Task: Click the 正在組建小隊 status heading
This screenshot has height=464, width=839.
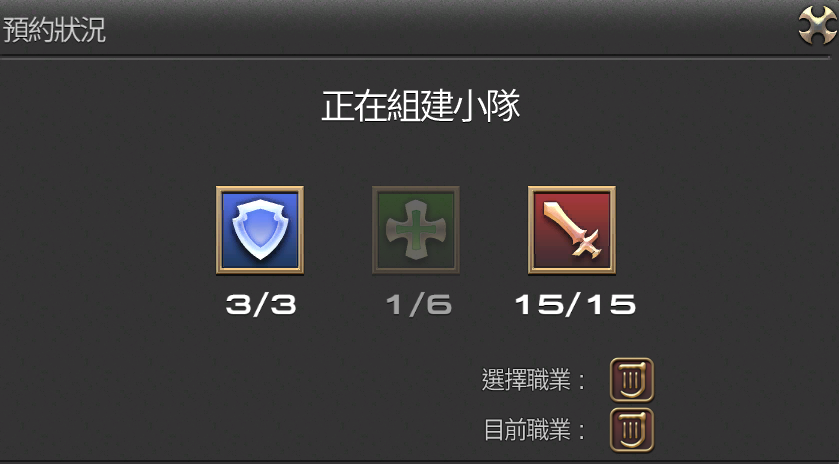Action: (x=421, y=105)
